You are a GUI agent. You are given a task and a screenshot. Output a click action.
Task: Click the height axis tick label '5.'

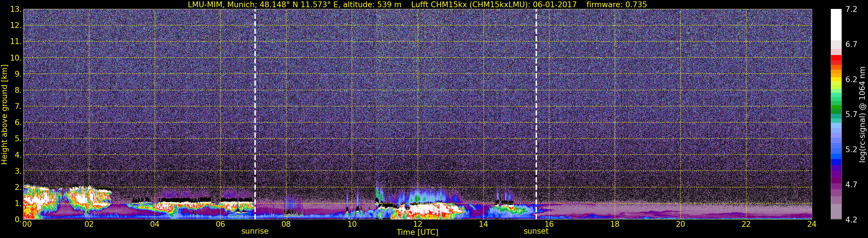[18, 139]
